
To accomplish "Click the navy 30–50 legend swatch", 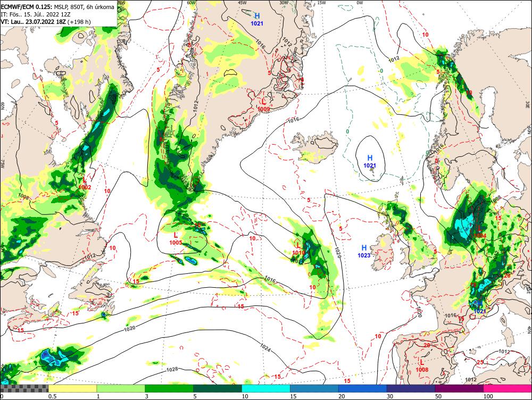I will [x=411, y=388].
